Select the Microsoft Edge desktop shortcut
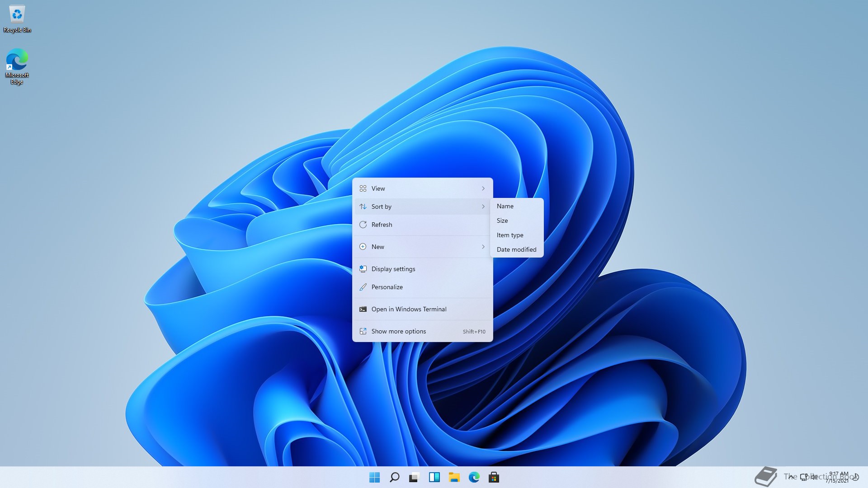The height and width of the screenshot is (488, 868). pyautogui.click(x=17, y=66)
